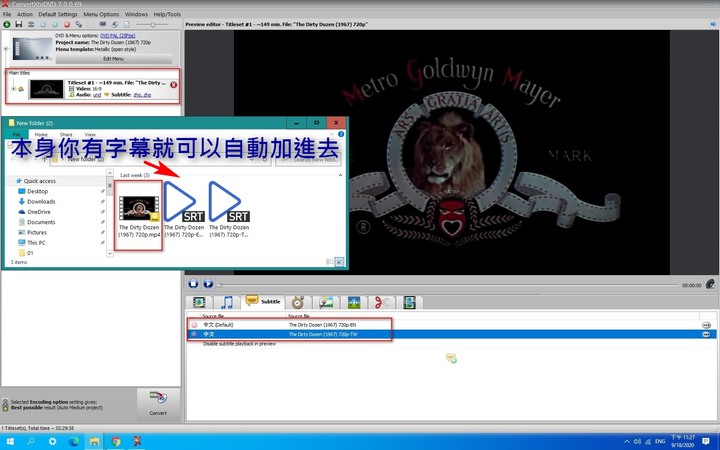Click the chain link toolbar icon
The image size is (720, 450).
tap(79, 24)
